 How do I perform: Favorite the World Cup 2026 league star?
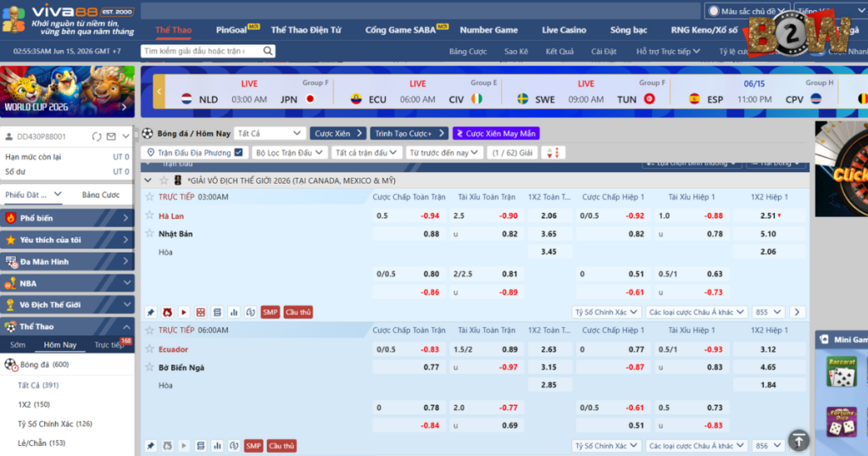[x=164, y=181]
